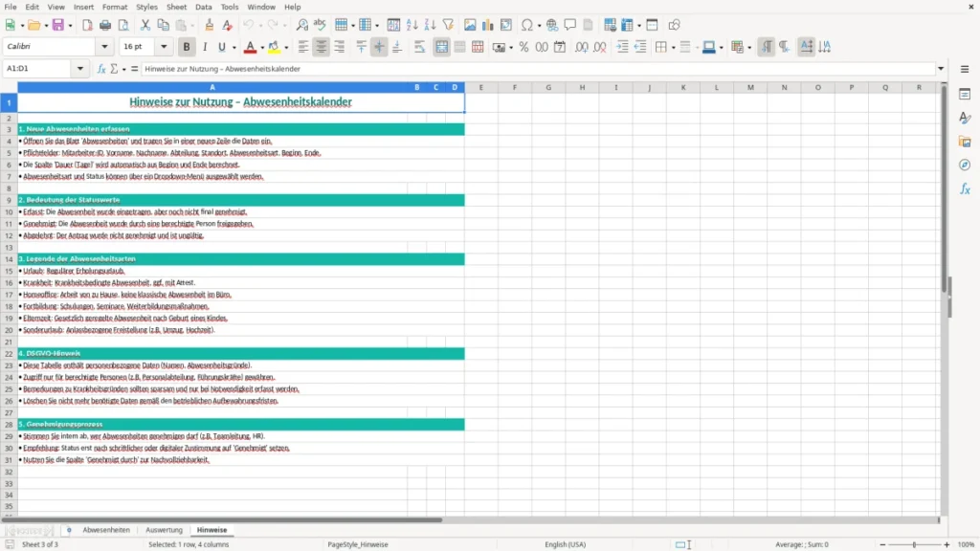Open the font size dropdown
This screenshot has width=980, height=551.
pos(164,46)
